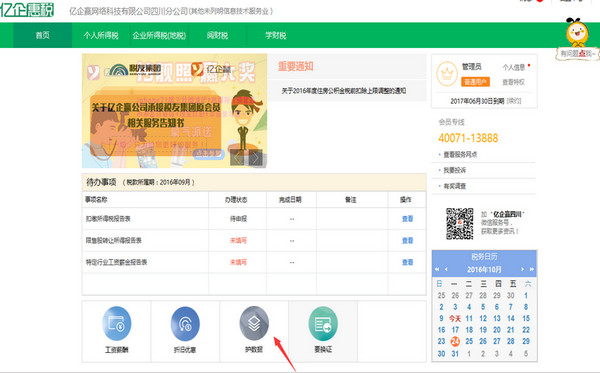Click the bee mascot help icon
The width and height of the screenshot is (600, 373).
[577, 33]
